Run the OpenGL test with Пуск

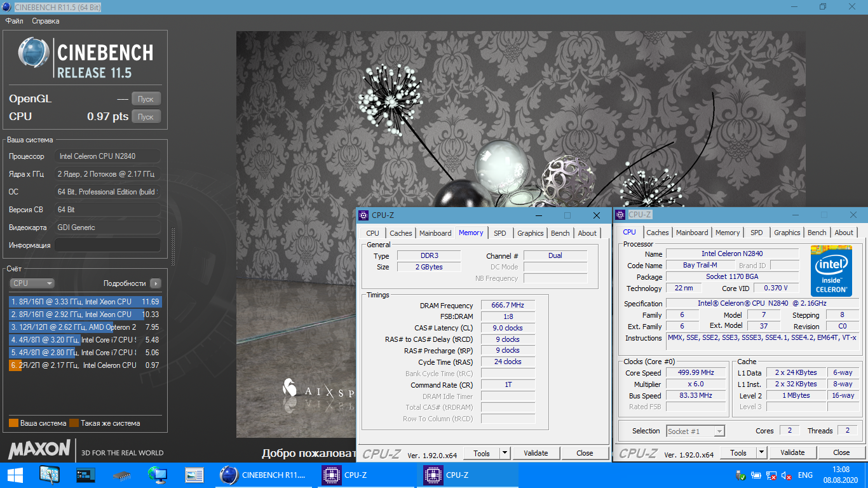coord(146,99)
